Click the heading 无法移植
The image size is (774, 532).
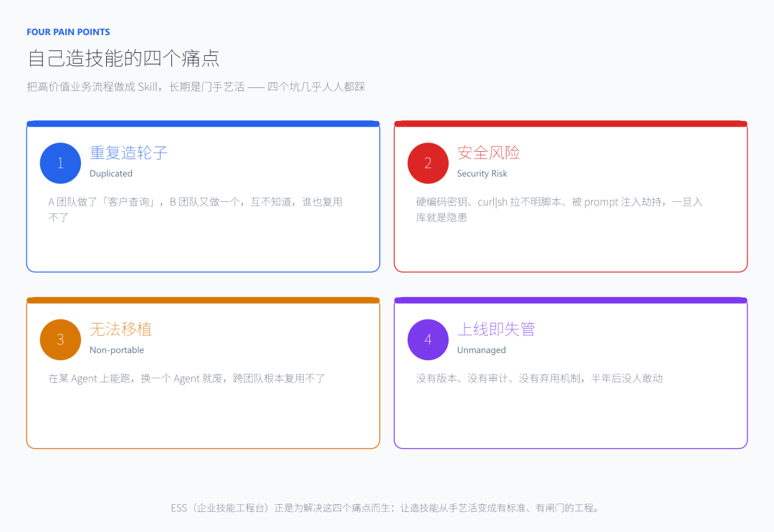[x=120, y=329]
